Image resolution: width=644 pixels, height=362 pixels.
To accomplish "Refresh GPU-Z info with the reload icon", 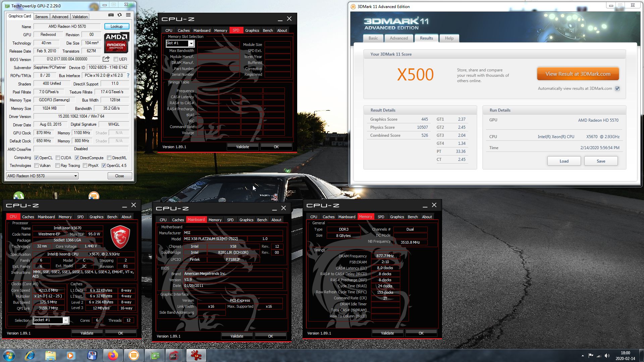I will tap(120, 15).
